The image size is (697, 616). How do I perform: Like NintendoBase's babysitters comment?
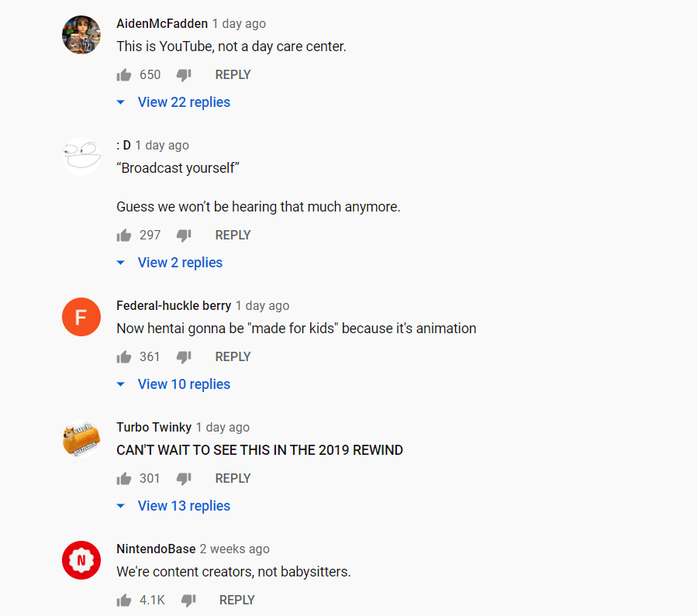(x=124, y=601)
